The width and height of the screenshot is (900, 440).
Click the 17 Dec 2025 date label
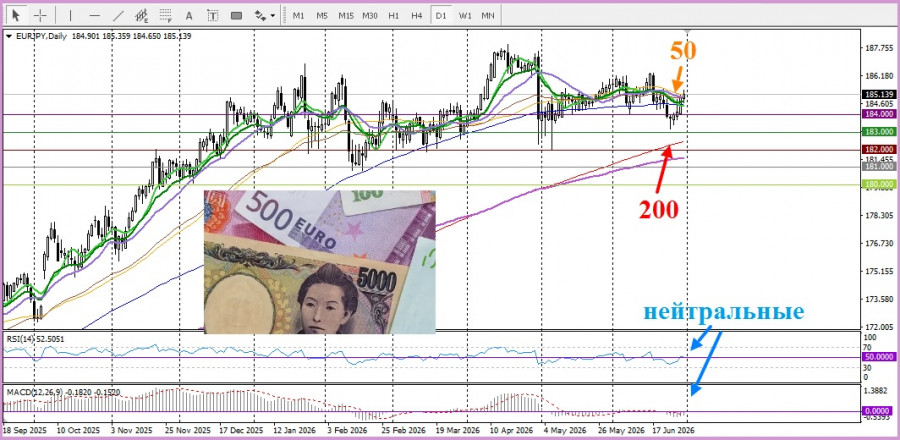240,429
